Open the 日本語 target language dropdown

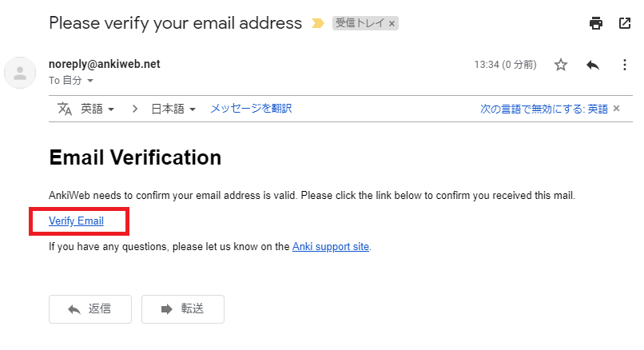point(173,109)
